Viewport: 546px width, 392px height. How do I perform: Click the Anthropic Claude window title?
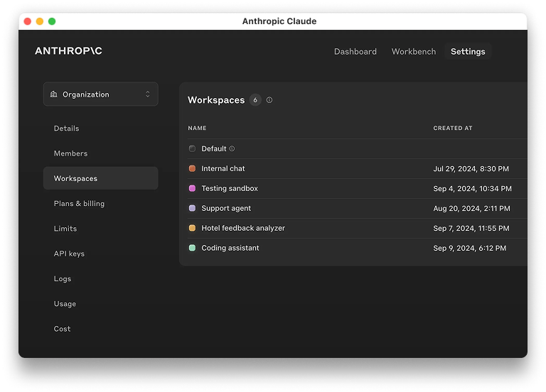[279, 21]
